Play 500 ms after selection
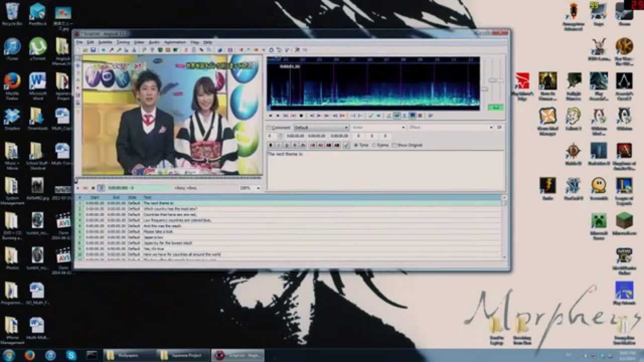The width and height of the screenshot is (644, 362). [319, 115]
